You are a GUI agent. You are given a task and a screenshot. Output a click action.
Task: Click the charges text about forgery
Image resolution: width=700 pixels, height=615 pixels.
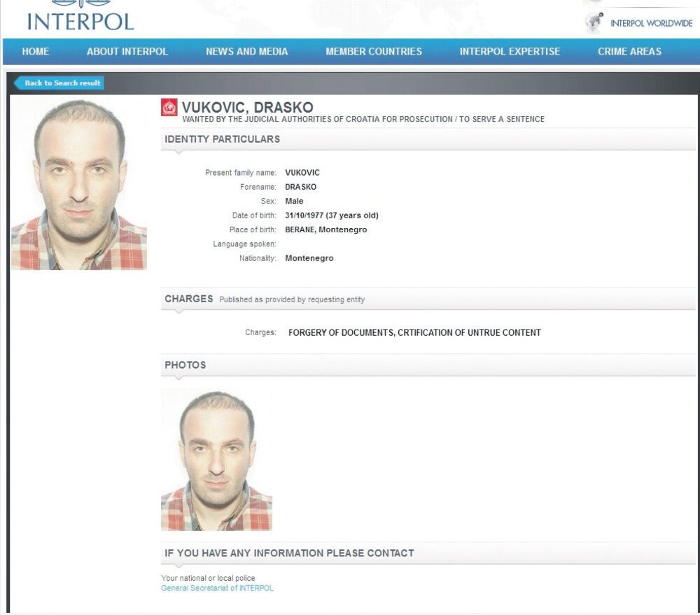pos(414,332)
